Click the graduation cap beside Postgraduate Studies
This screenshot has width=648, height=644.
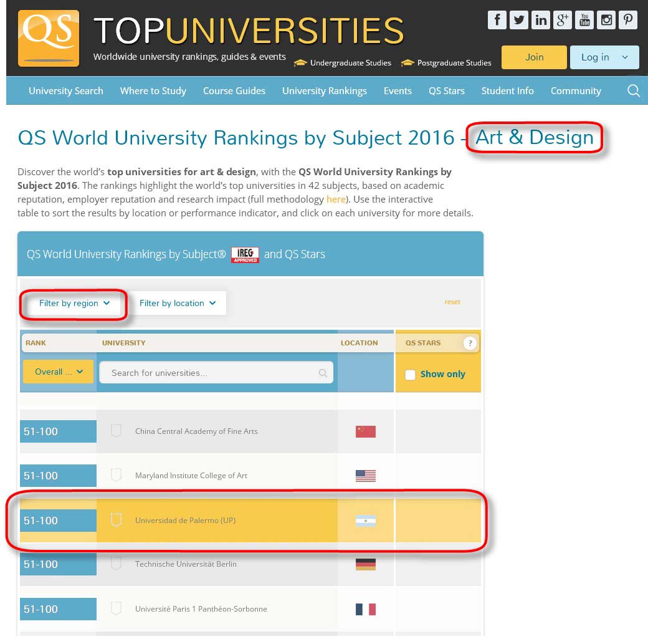click(407, 63)
